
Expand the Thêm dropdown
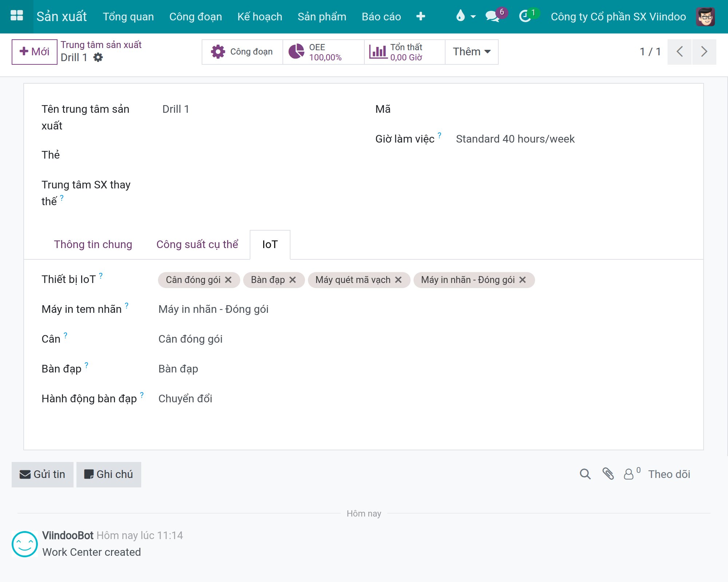tap(472, 52)
